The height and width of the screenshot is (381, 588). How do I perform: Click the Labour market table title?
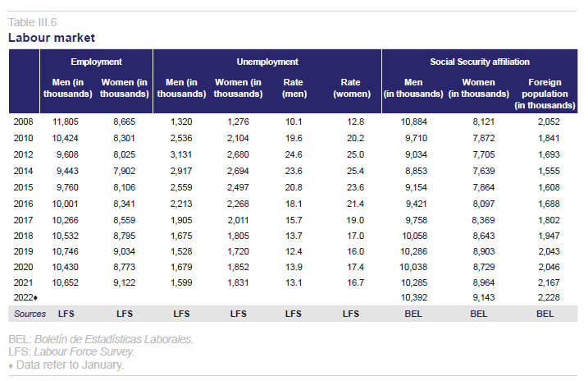tap(52, 38)
